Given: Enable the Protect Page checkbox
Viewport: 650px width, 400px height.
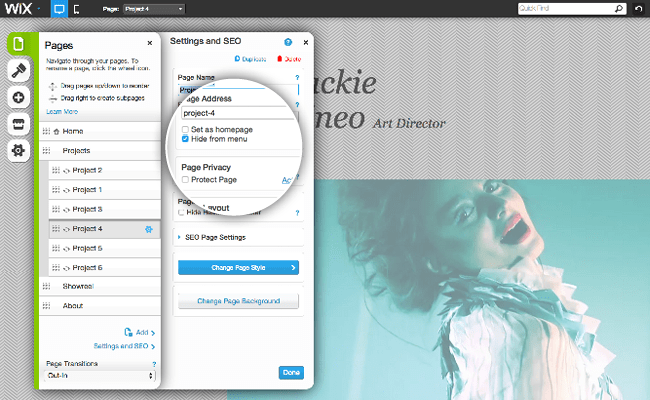Looking at the screenshot, I should pos(185,179).
